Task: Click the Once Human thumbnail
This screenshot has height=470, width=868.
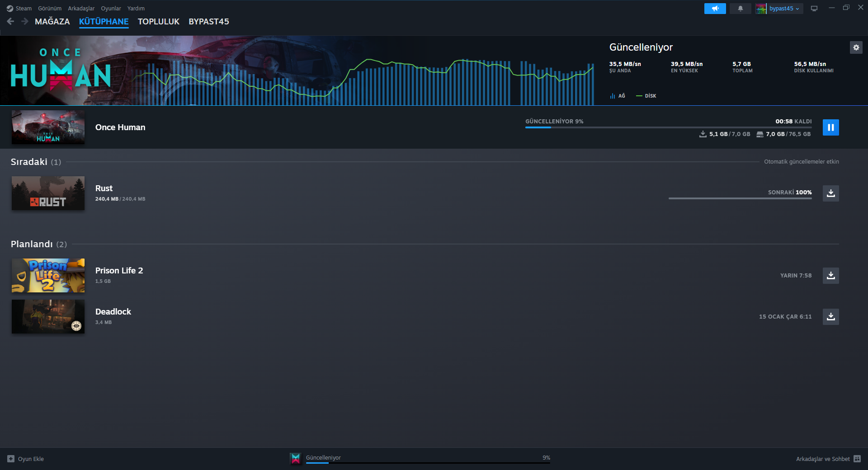Action: 48,127
